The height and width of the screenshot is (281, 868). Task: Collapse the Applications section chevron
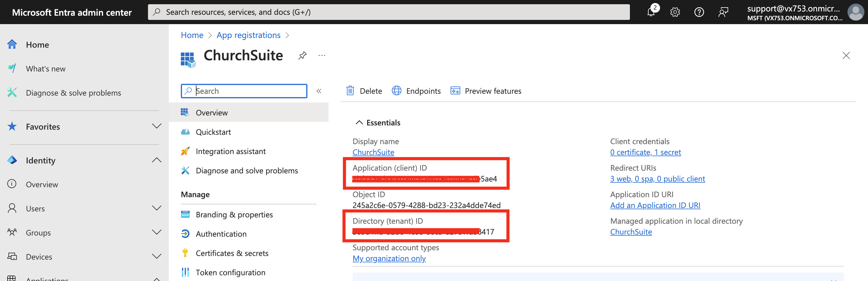(x=157, y=279)
